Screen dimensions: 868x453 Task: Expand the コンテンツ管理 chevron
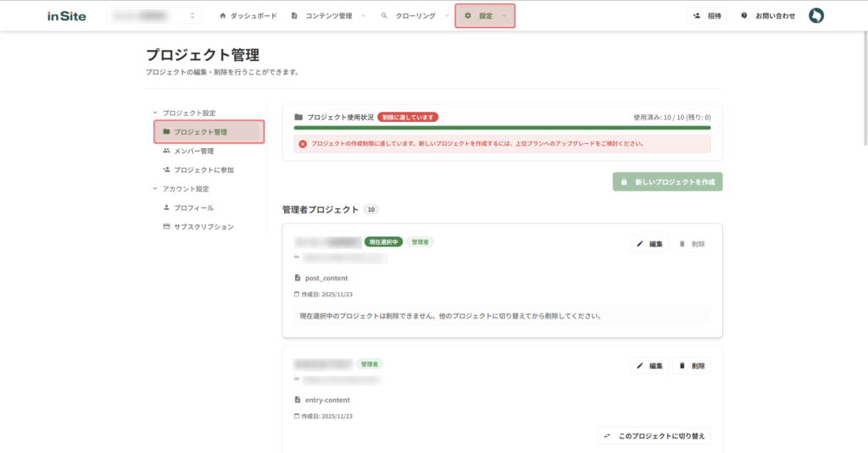click(x=363, y=15)
